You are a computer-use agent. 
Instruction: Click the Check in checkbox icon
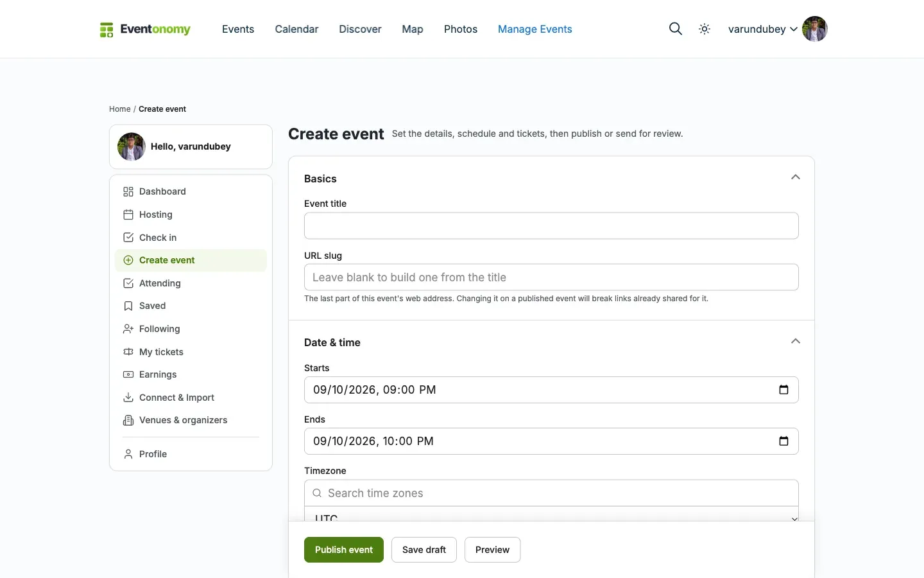tap(128, 238)
